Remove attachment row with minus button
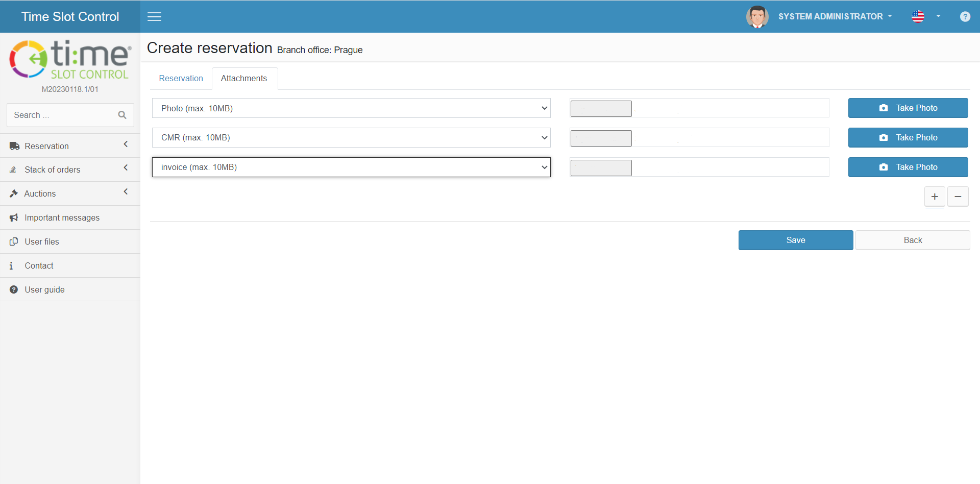Viewport: 980px width, 484px height. click(x=958, y=197)
